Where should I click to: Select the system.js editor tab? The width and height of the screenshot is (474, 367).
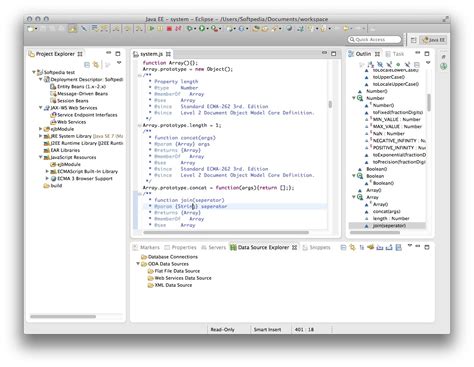pyautogui.click(x=152, y=54)
